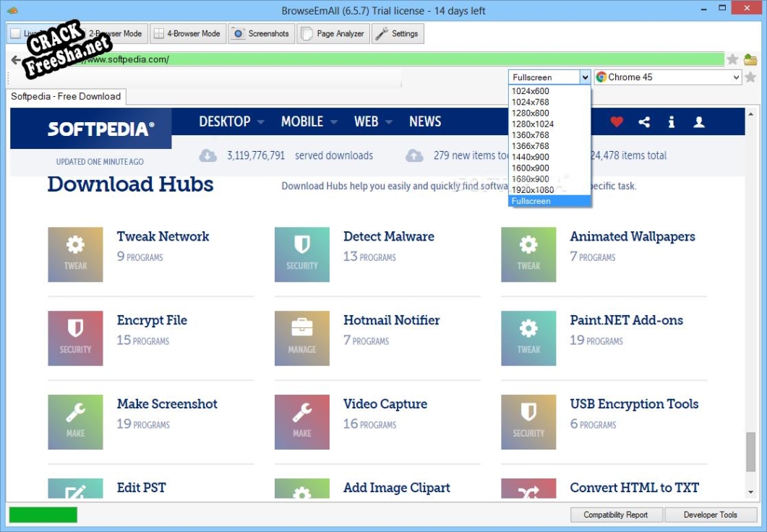Select 1280x1024 from the resolution list
This screenshot has width=767, height=532.
pos(532,124)
